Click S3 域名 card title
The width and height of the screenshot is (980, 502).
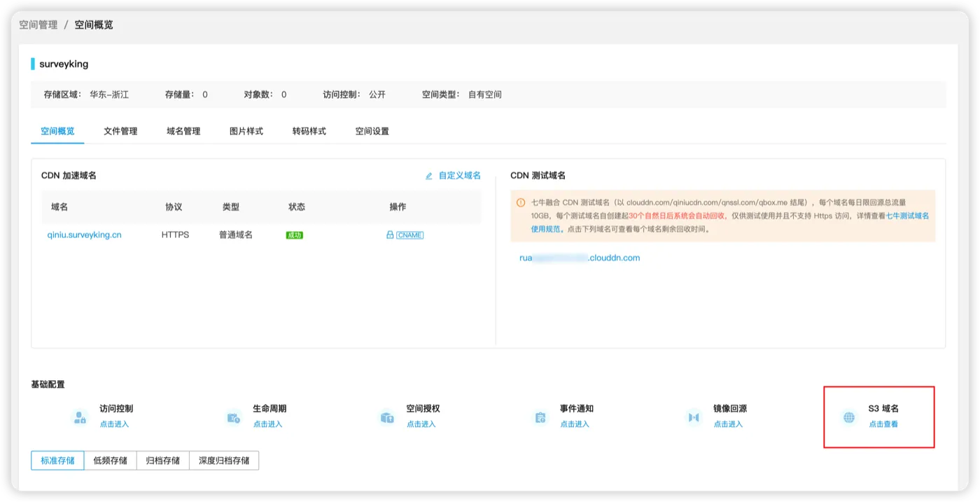883,409
